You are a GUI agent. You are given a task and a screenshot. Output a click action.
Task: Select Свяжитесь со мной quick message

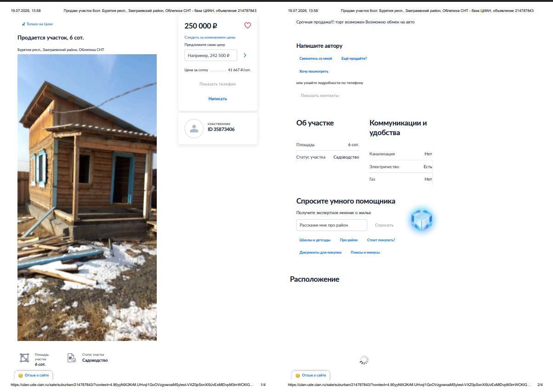[315, 58]
